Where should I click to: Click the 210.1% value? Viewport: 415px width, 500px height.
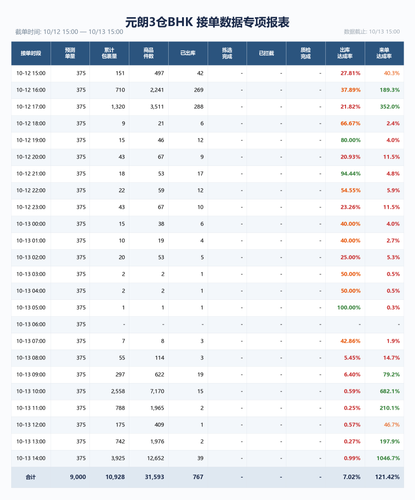point(390,408)
